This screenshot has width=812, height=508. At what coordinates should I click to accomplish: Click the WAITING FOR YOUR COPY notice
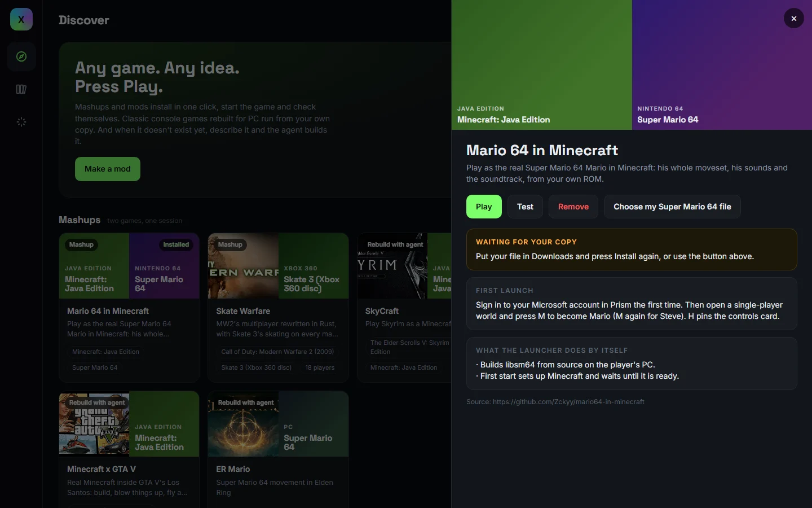(632, 249)
